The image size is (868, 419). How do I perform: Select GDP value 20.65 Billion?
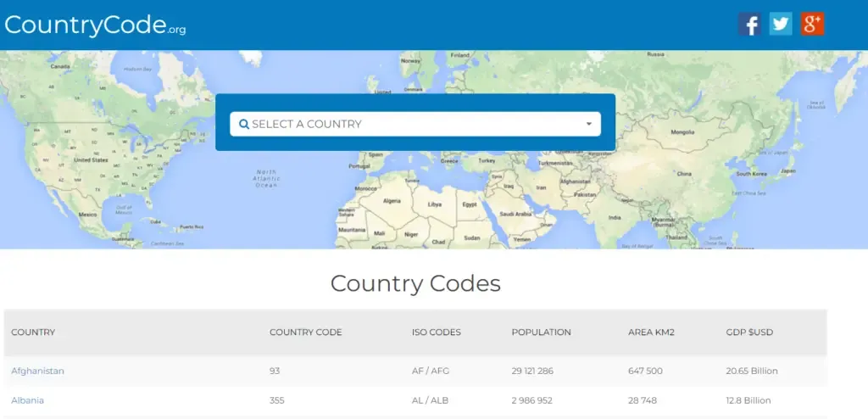pyautogui.click(x=752, y=371)
